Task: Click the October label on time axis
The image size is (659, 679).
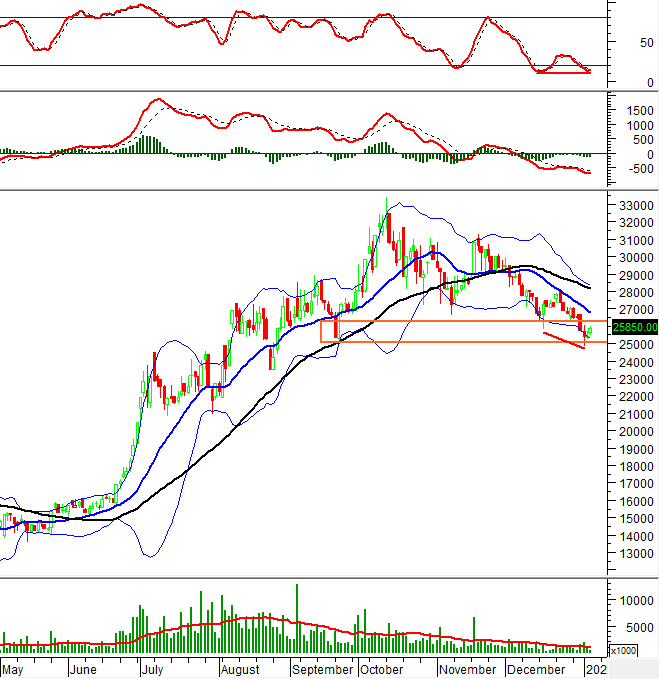Action: 381,669
